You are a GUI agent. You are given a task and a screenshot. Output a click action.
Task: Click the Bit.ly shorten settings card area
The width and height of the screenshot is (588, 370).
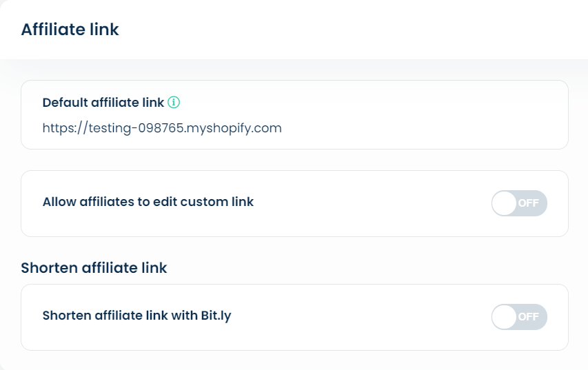click(x=295, y=317)
